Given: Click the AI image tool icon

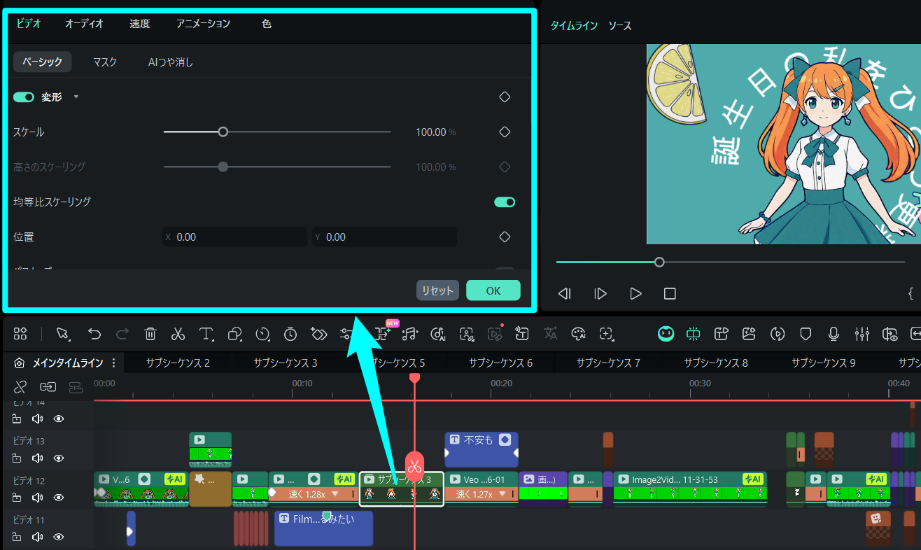Looking at the screenshot, I should click(748, 334).
